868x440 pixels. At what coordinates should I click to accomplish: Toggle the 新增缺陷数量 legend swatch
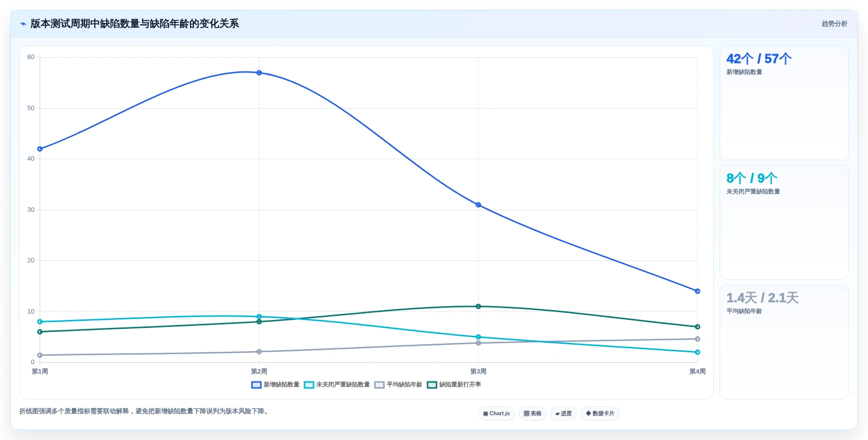(x=256, y=385)
